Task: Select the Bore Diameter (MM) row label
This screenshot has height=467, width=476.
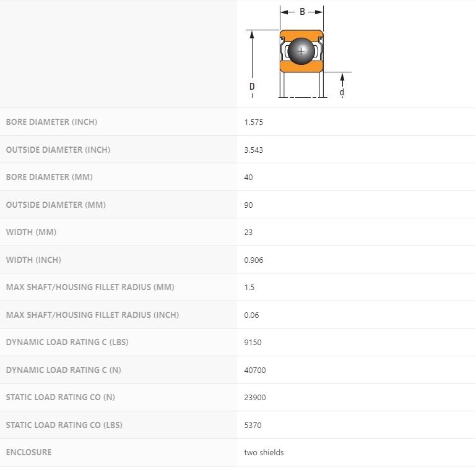Action: [49, 177]
